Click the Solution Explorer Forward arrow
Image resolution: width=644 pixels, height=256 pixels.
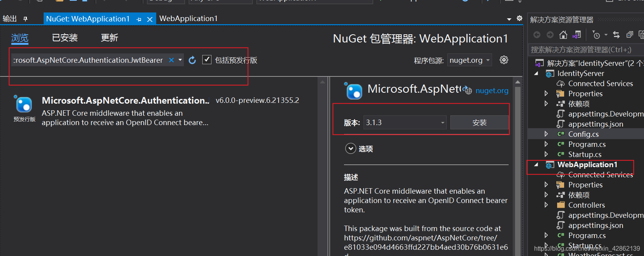pyautogui.click(x=550, y=35)
